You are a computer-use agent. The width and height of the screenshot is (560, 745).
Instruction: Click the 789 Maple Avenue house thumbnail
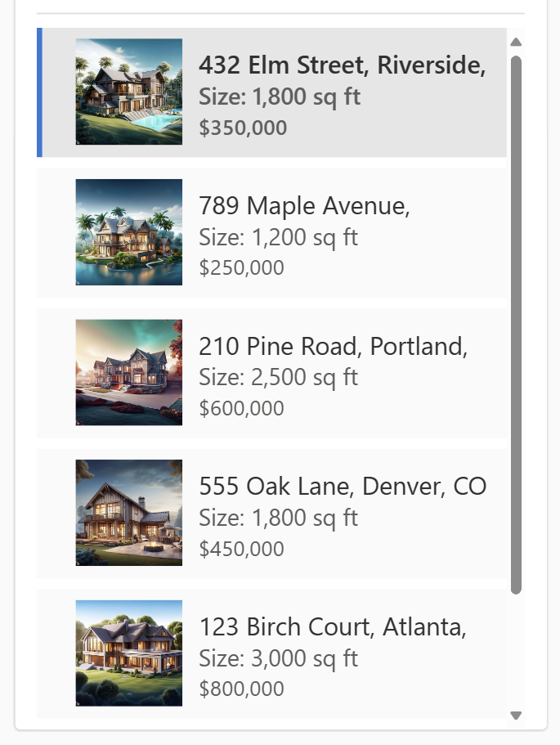[x=128, y=232]
